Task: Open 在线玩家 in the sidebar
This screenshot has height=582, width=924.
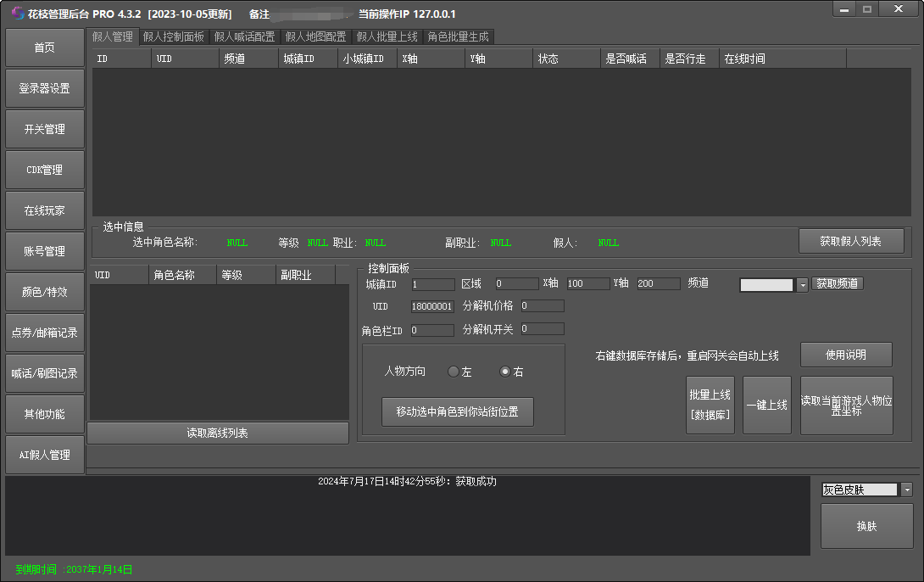Action: point(45,210)
